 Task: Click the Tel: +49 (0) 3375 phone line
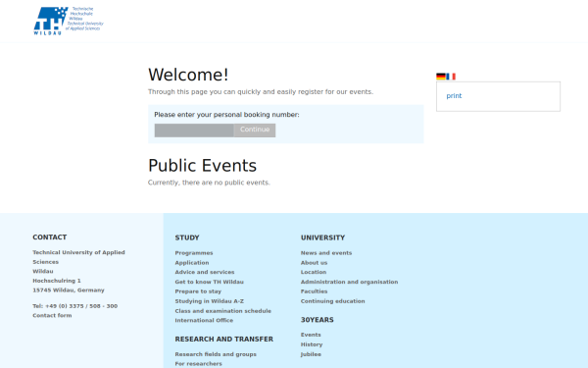75,306
